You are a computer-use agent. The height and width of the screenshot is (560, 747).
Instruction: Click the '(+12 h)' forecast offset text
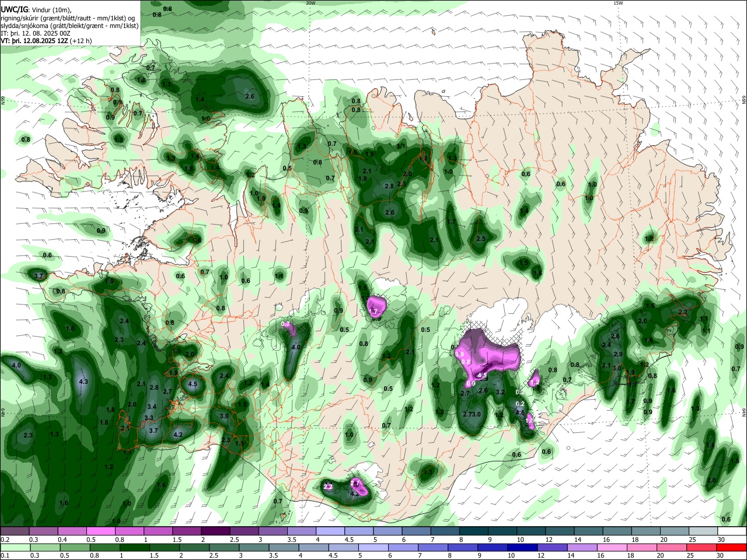[81, 41]
